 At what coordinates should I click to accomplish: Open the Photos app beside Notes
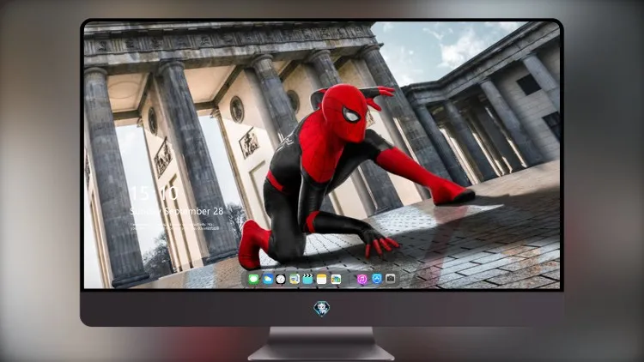point(336,280)
